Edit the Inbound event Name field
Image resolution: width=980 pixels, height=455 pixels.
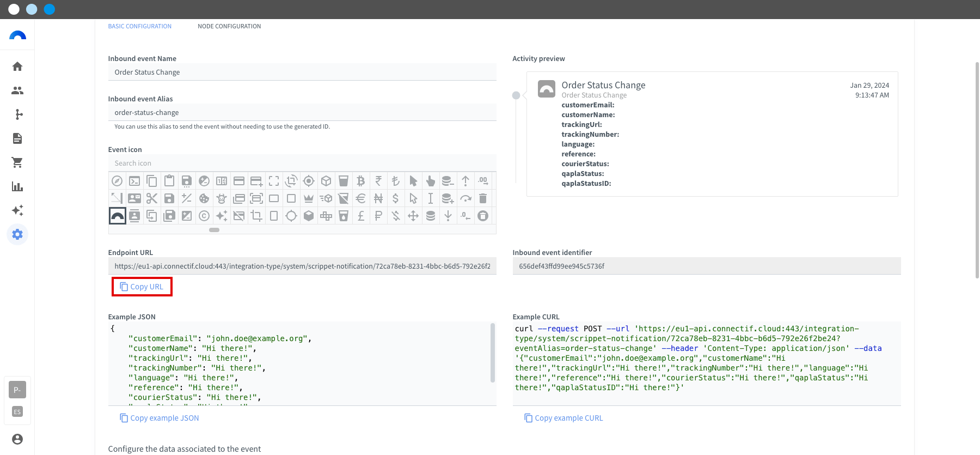[302, 72]
